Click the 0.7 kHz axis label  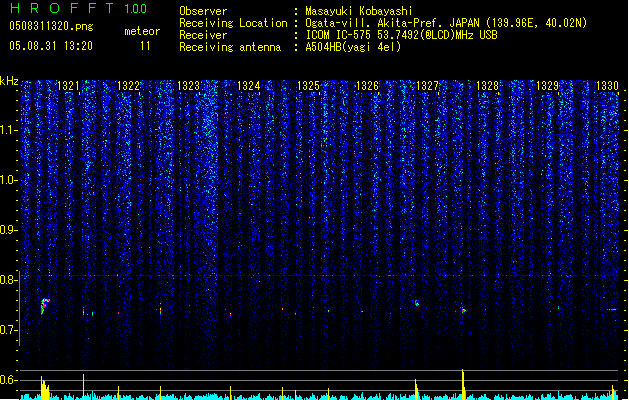(x=9, y=330)
